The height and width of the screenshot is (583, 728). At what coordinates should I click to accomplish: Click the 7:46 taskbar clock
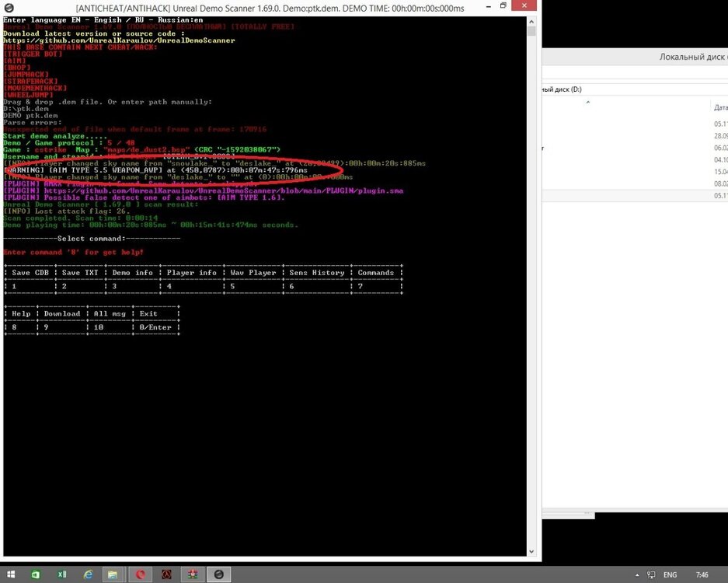pyautogui.click(x=702, y=575)
